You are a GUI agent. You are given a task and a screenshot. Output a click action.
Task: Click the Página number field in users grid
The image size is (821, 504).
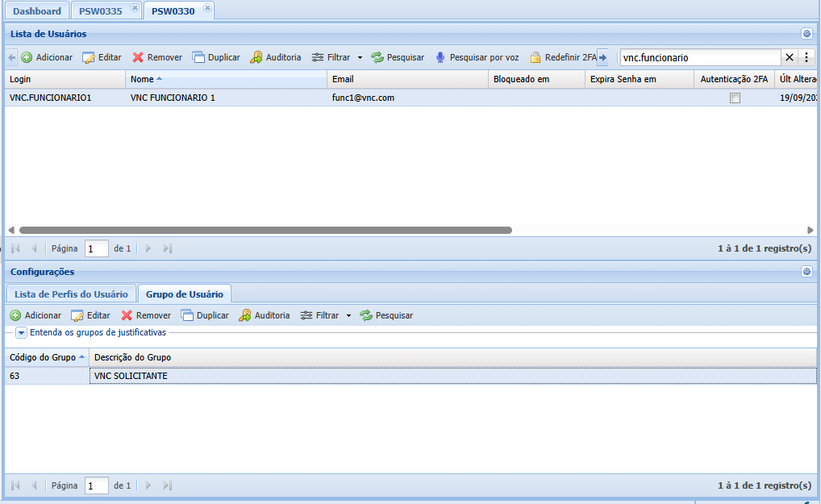(x=96, y=248)
